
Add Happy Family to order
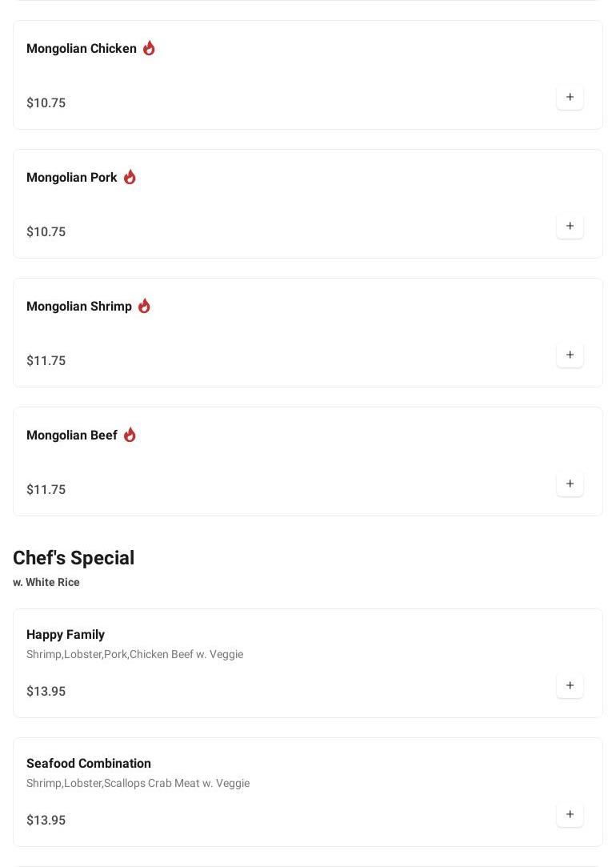point(570,686)
